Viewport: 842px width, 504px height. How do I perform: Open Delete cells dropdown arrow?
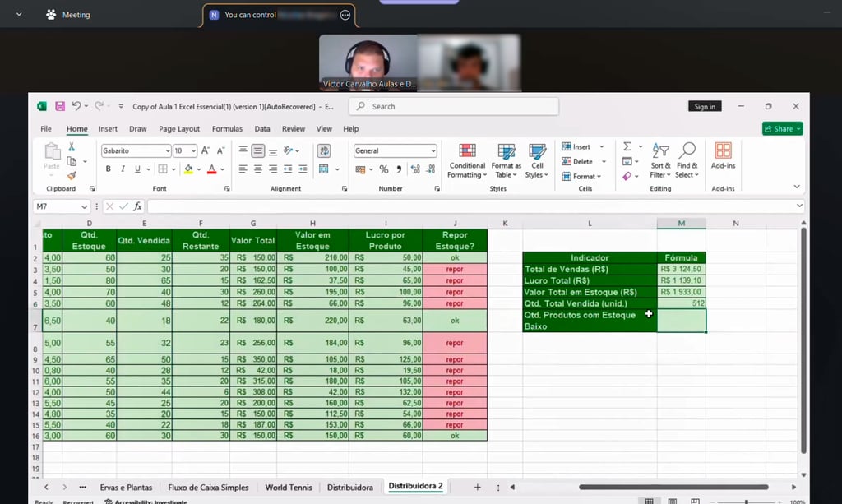click(x=604, y=161)
